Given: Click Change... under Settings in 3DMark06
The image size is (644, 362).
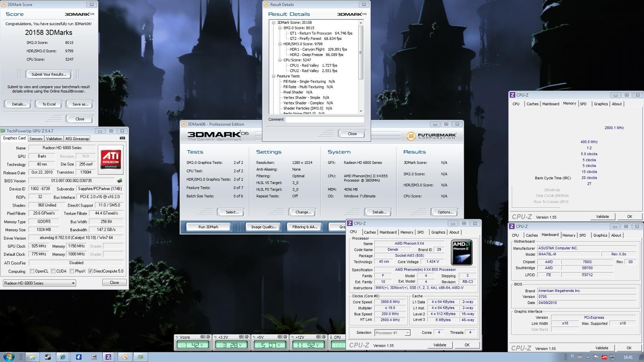Looking at the screenshot, I should 303,212.
